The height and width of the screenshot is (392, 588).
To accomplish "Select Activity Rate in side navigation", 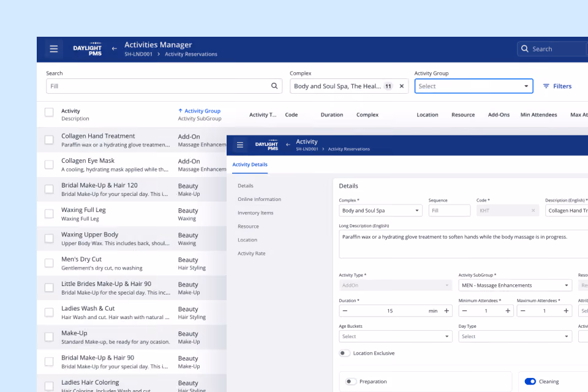I will [251, 253].
